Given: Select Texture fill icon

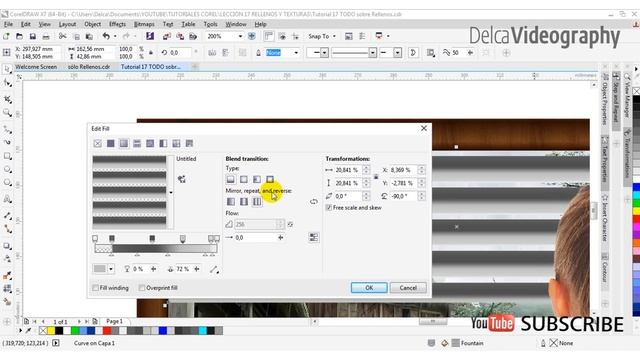Looking at the screenshot, I should [x=176, y=143].
